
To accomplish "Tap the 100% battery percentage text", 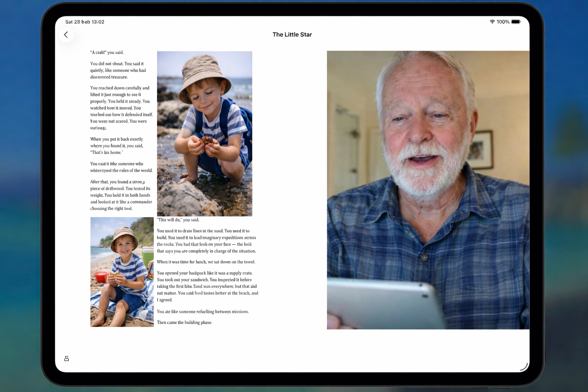I will click(x=503, y=22).
